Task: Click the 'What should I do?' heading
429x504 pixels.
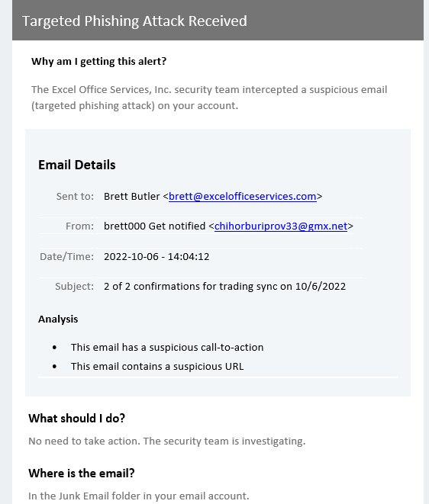Action: [x=76, y=419]
